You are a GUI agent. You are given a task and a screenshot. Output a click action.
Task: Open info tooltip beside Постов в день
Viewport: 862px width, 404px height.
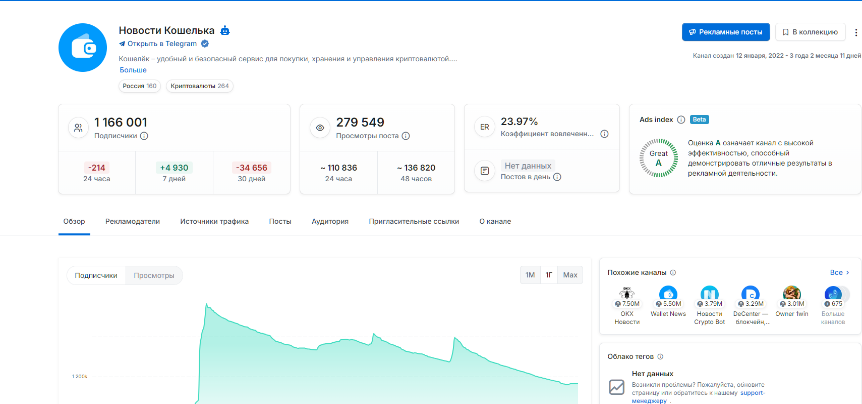[x=557, y=177]
